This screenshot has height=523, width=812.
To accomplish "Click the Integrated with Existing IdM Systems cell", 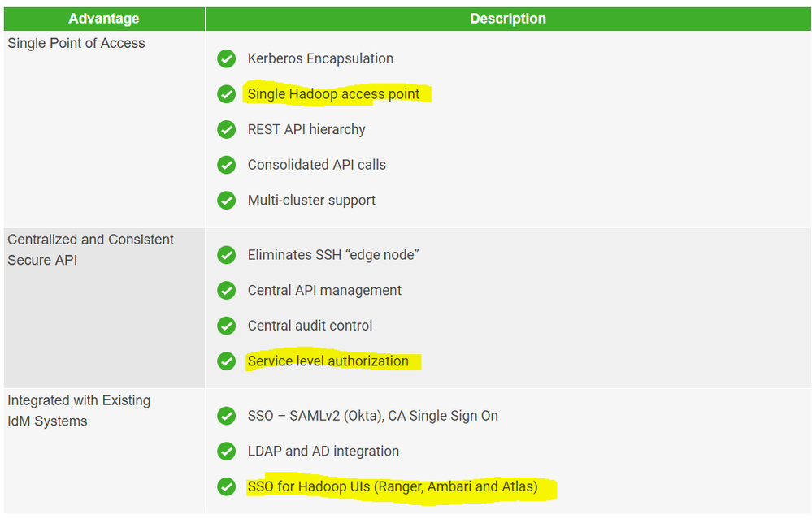I will 79,410.
